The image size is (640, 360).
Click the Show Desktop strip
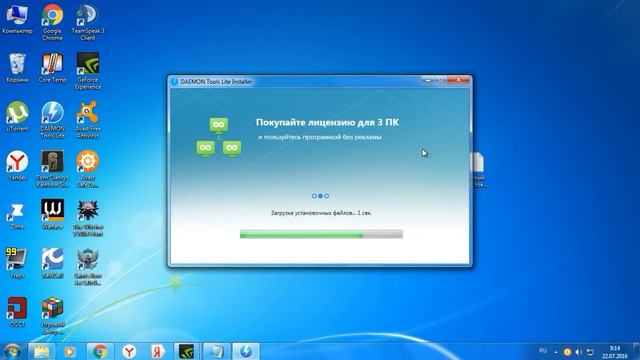(636, 351)
